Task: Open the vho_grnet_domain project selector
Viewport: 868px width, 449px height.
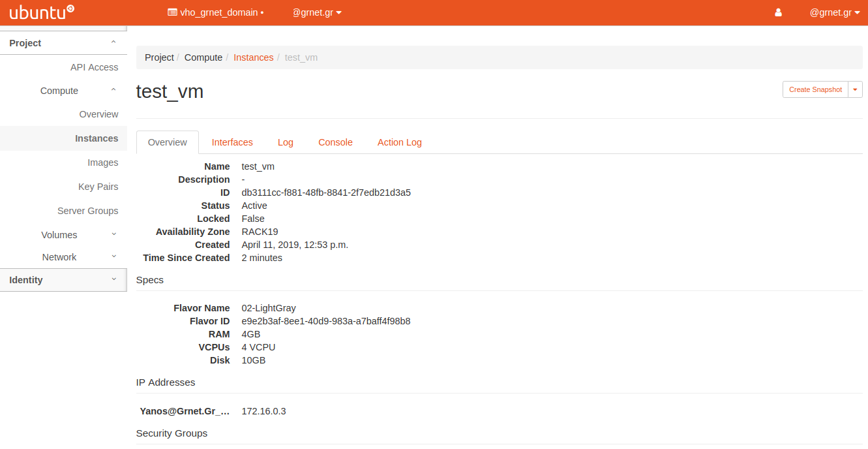Action: [215, 12]
